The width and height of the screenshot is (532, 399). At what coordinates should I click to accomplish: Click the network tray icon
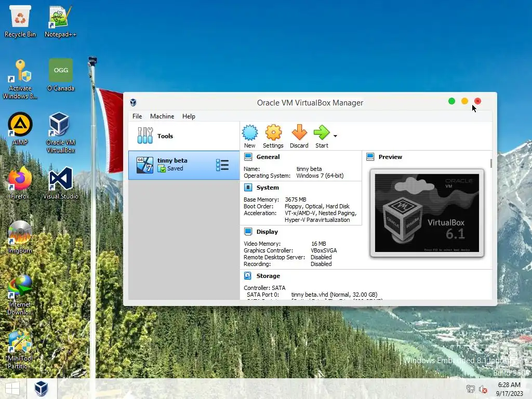[470, 389]
